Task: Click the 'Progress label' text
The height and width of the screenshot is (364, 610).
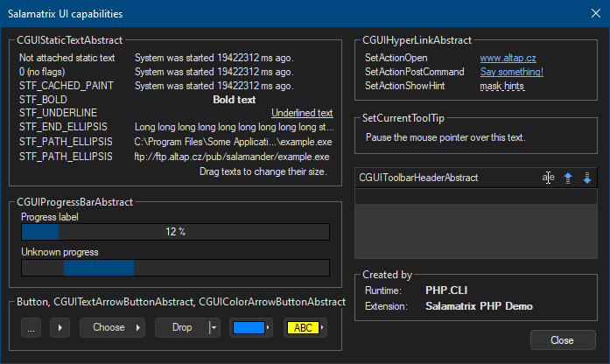Action: (49, 217)
